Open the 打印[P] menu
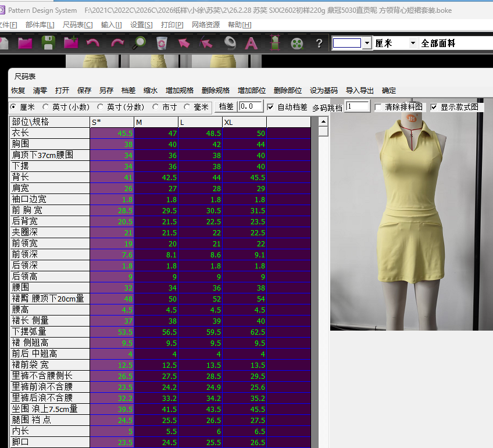The height and width of the screenshot is (448, 493). 172,25
